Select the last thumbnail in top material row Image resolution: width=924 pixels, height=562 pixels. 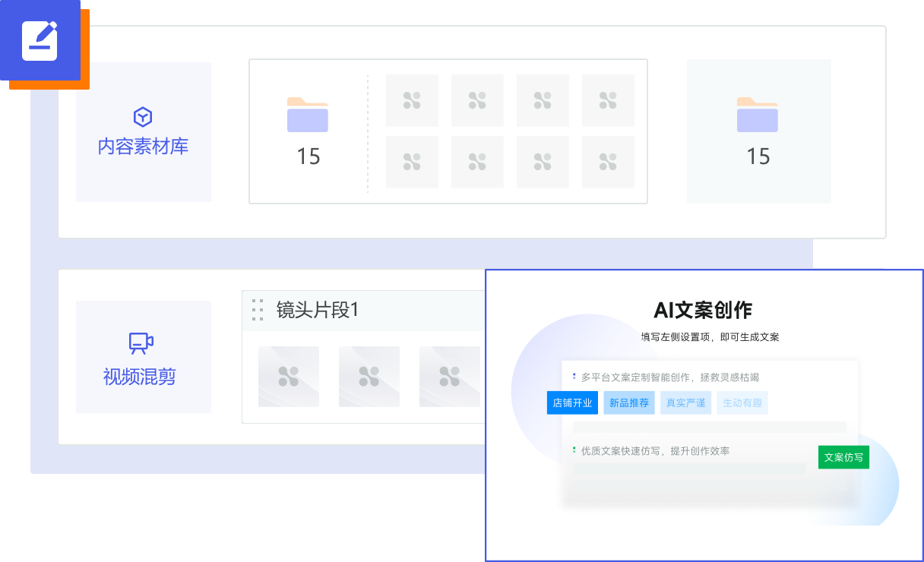pyautogui.click(x=608, y=100)
